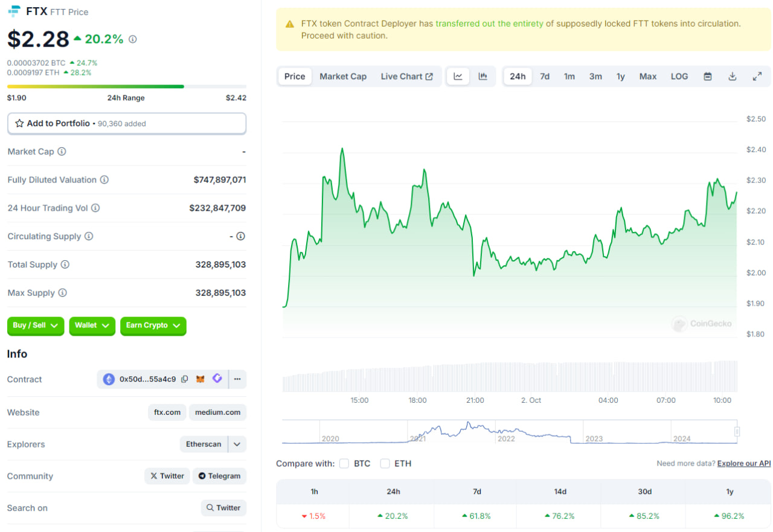Select the line chart view icon
This screenshot has height=532, width=773.
[458, 77]
